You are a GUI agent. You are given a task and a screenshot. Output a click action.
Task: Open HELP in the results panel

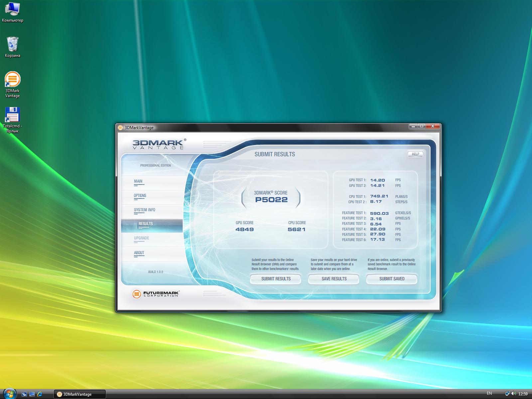point(415,154)
